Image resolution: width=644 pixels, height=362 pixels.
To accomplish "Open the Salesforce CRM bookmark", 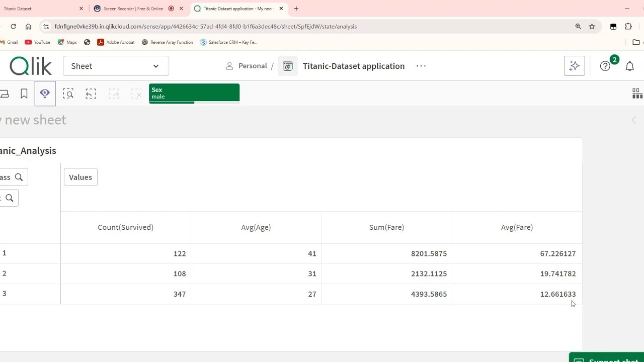I will [228, 42].
